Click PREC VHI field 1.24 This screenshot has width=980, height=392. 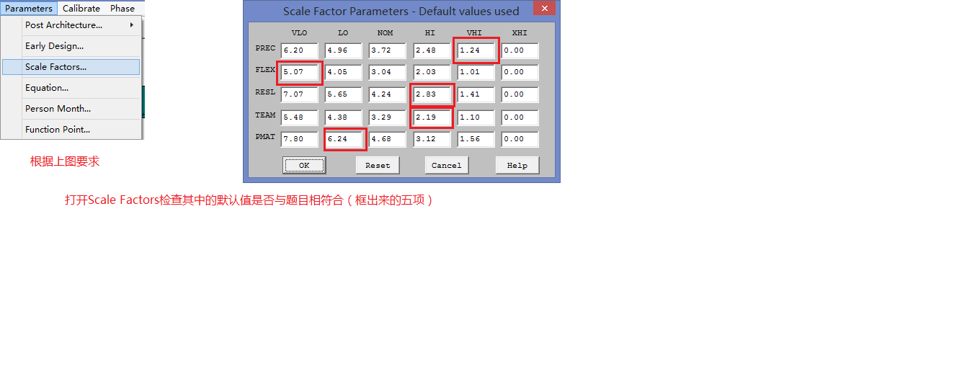476,50
